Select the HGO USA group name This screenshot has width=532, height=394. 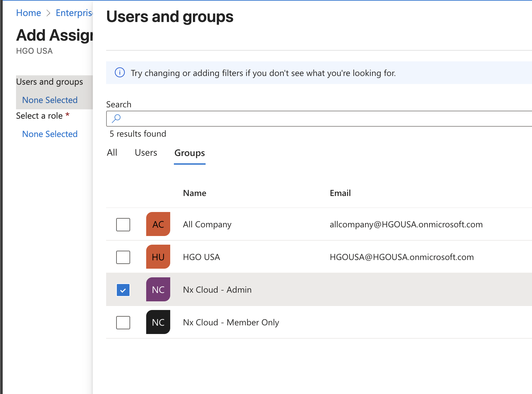(201, 257)
